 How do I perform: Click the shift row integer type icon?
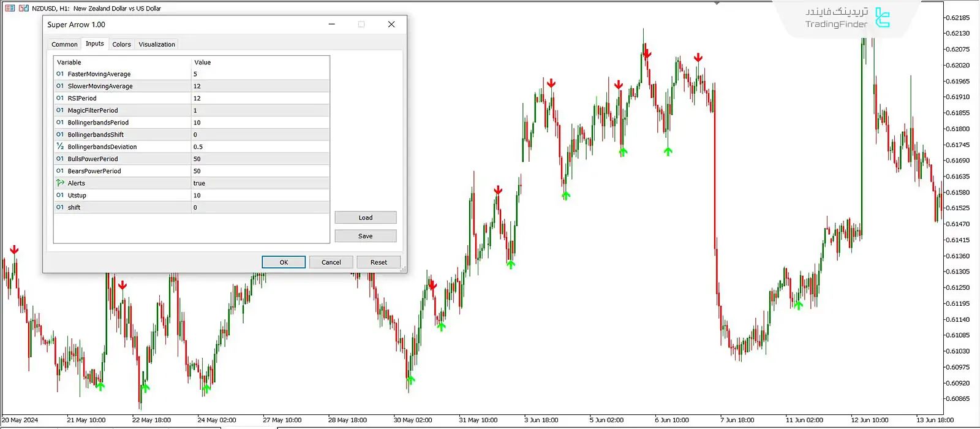tap(60, 207)
